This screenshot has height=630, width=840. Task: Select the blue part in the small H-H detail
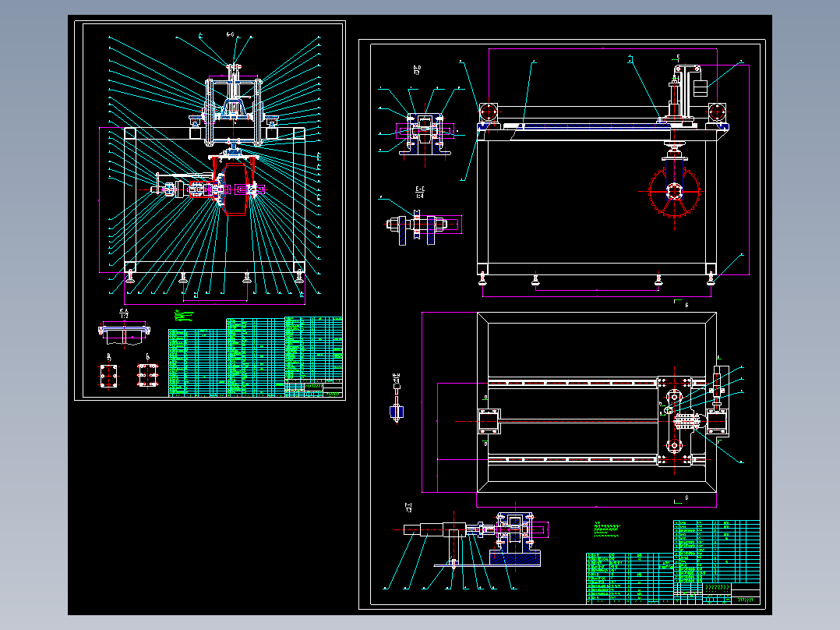pos(397,412)
